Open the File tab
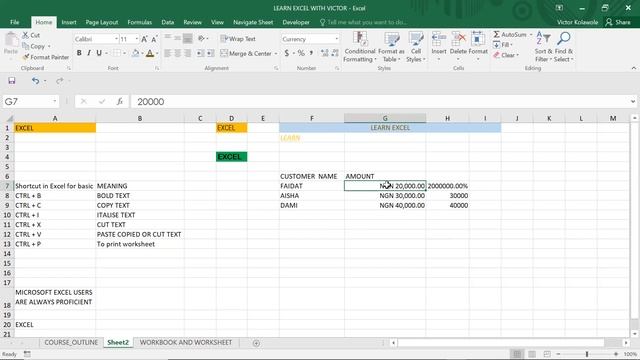 click(x=15, y=22)
